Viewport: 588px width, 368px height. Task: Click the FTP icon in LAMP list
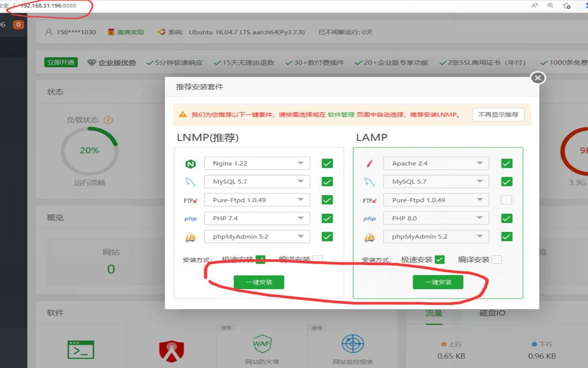pos(369,201)
